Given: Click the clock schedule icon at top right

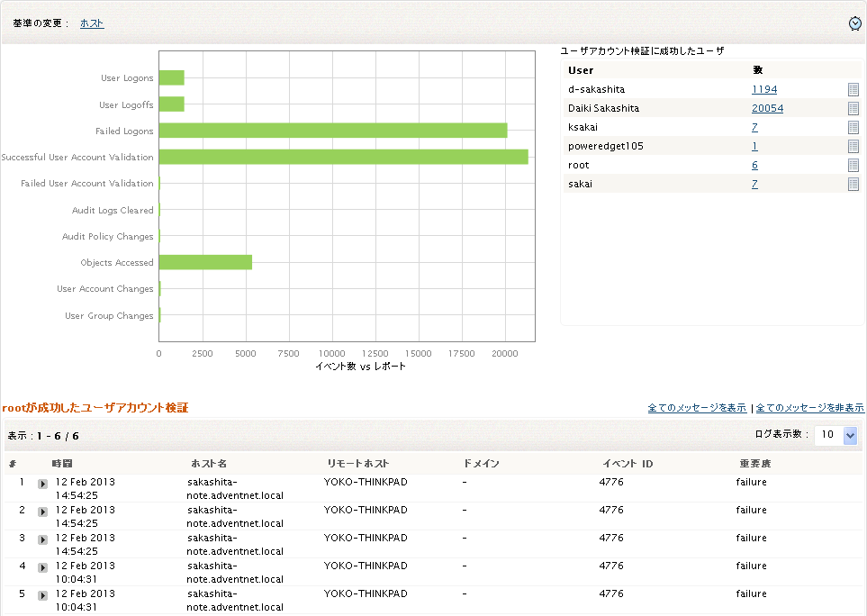Looking at the screenshot, I should [x=854, y=23].
